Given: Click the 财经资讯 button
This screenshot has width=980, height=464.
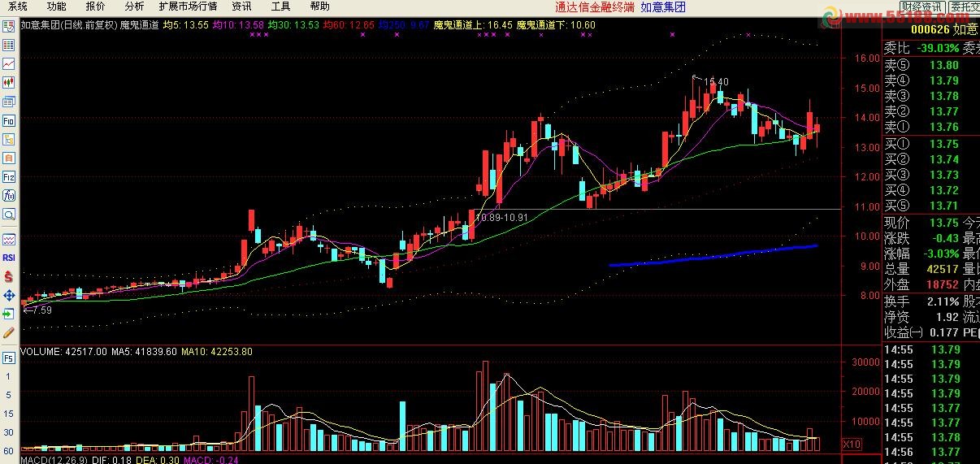Looking at the screenshot, I should [921, 7].
